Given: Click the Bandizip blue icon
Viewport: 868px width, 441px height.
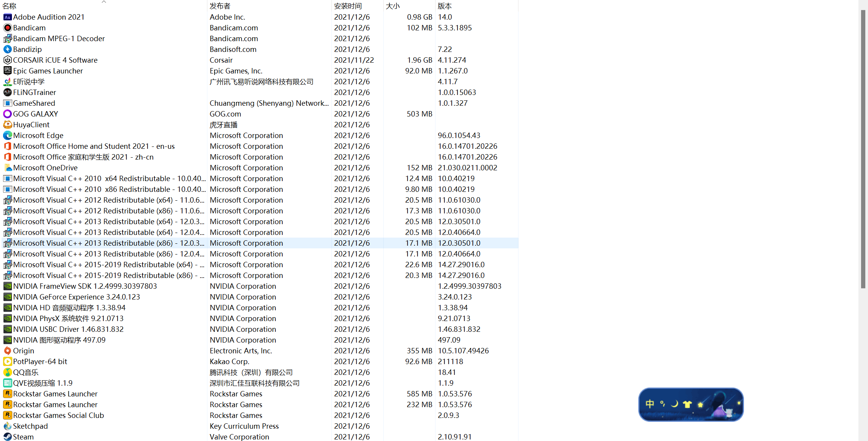Looking at the screenshot, I should [x=7, y=49].
